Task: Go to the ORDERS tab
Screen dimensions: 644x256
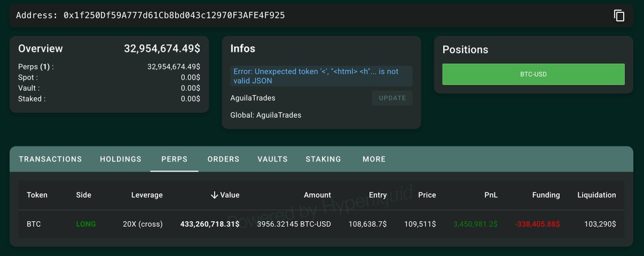Action: [x=223, y=159]
